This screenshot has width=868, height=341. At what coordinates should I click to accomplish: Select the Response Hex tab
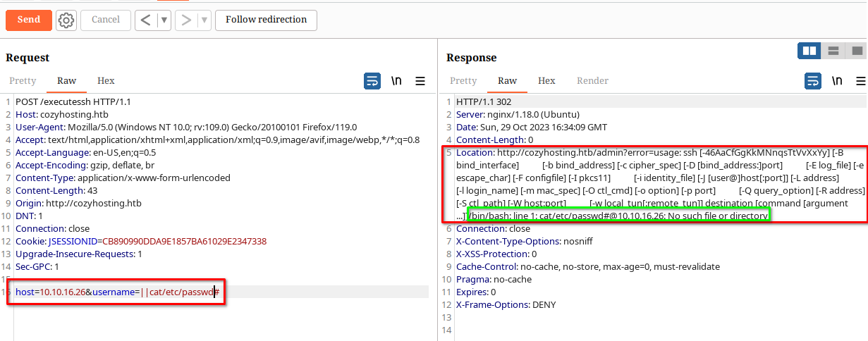pos(546,81)
